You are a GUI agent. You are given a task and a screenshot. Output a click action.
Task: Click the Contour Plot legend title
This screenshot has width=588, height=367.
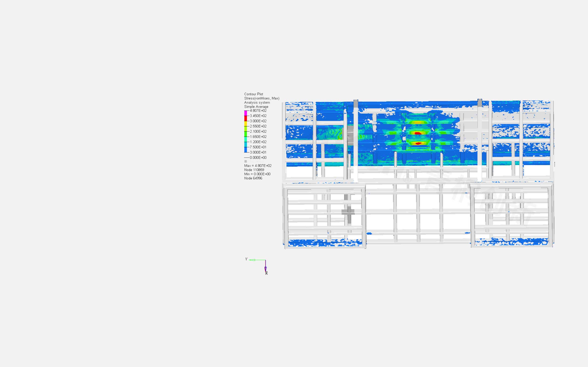[253, 94]
